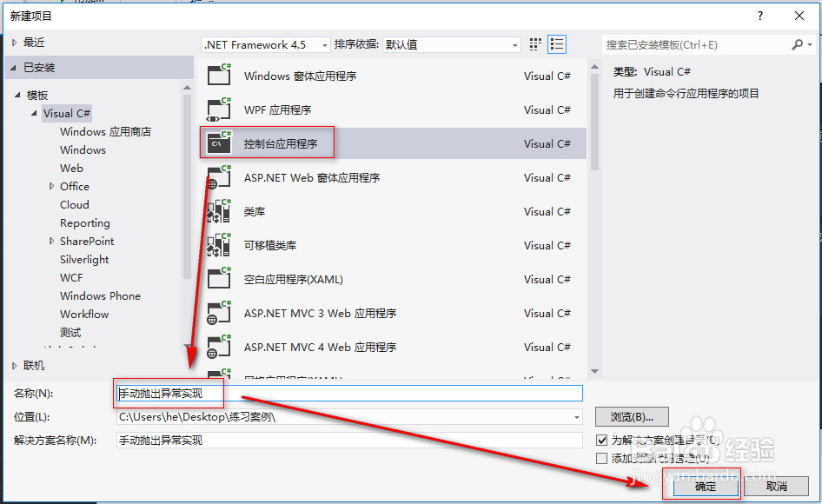822x504 pixels.
Task: Click the ASP.NET MVC 3 Web template icon
Action: coord(219,313)
